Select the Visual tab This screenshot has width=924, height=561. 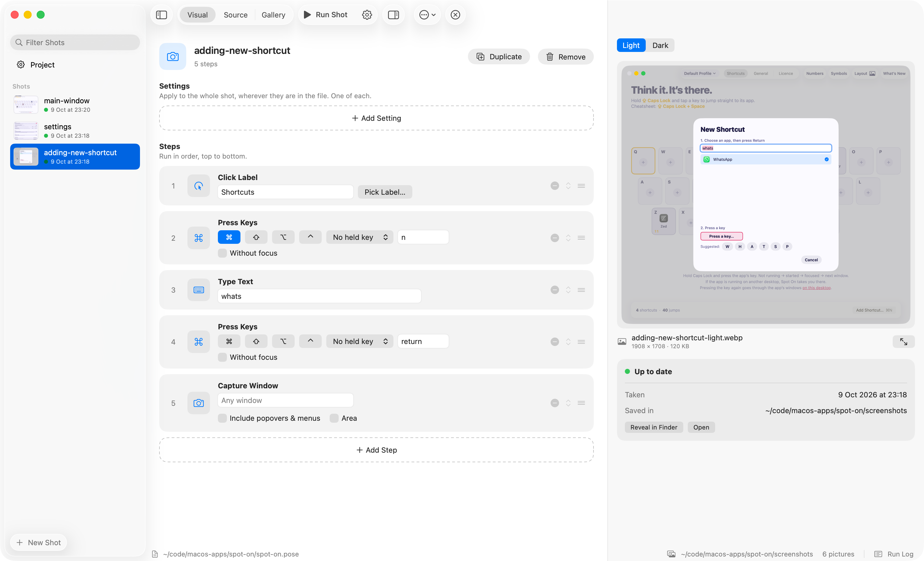(x=198, y=15)
